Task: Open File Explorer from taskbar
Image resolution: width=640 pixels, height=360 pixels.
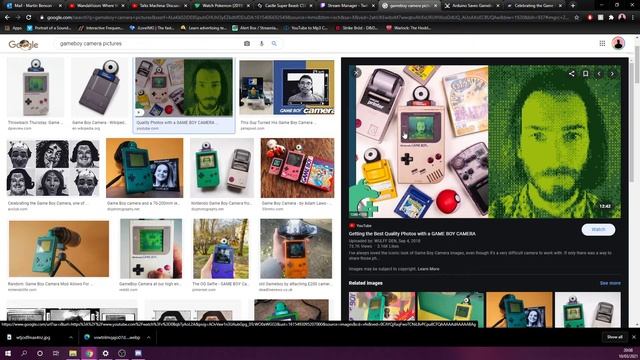Action: (73, 353)
